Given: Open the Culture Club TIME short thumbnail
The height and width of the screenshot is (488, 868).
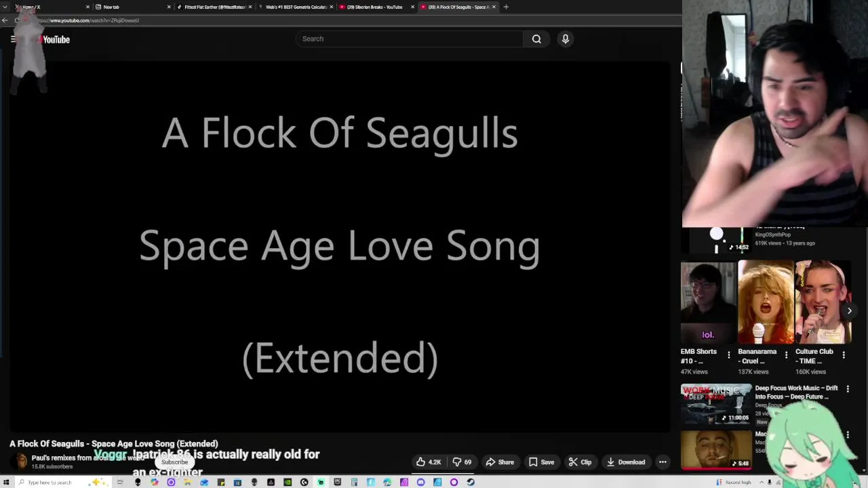Looking at the screenshot, I should coord(823,302).
